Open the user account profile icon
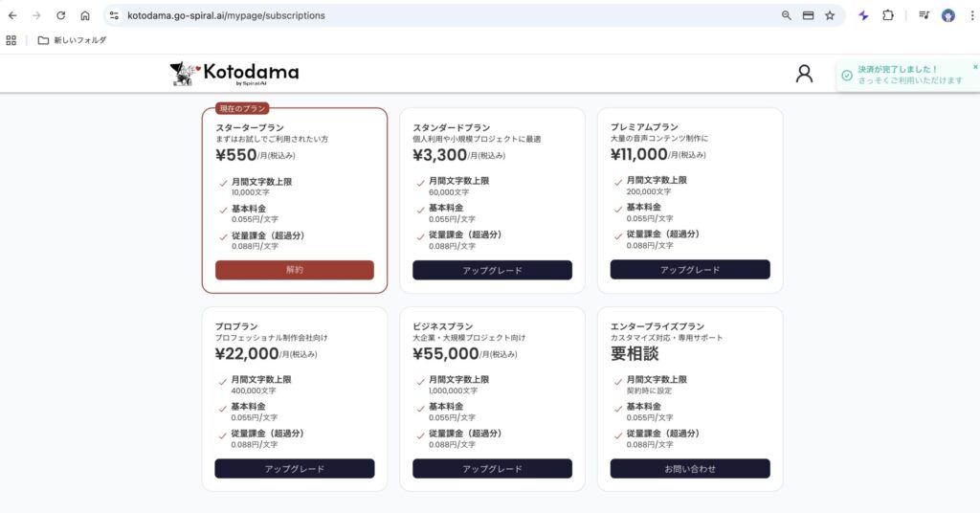 804,74
